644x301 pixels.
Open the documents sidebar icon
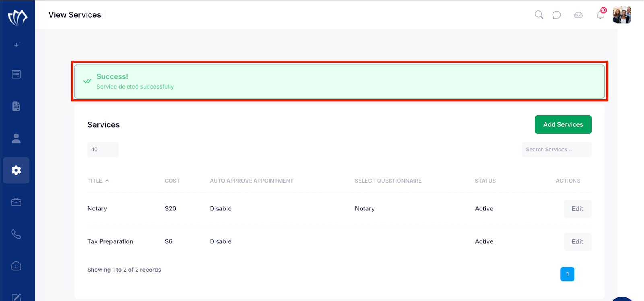[x=16, y=106]
